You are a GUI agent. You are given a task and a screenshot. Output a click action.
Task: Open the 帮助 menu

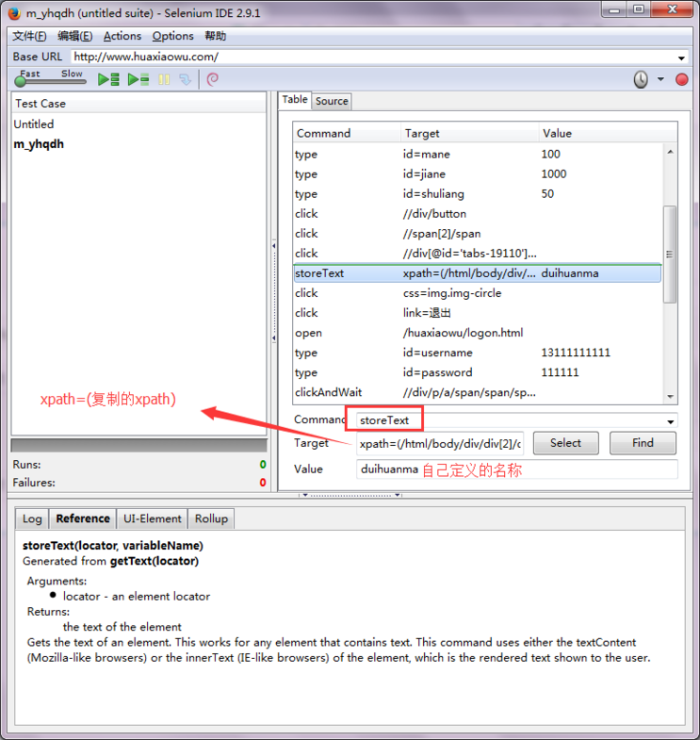(215, 36)
